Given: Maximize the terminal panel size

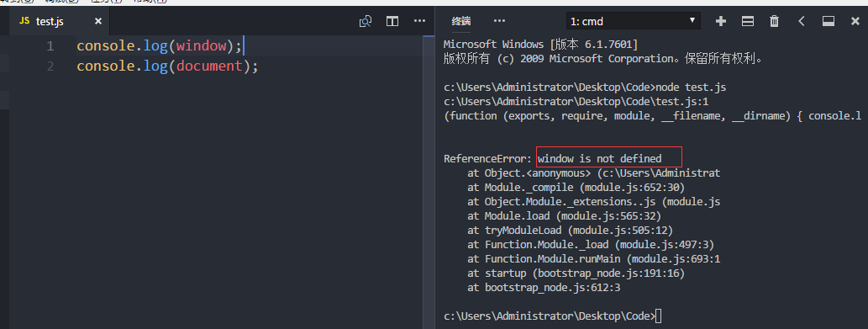Looking at the screenshot, I should coord(829,21).
